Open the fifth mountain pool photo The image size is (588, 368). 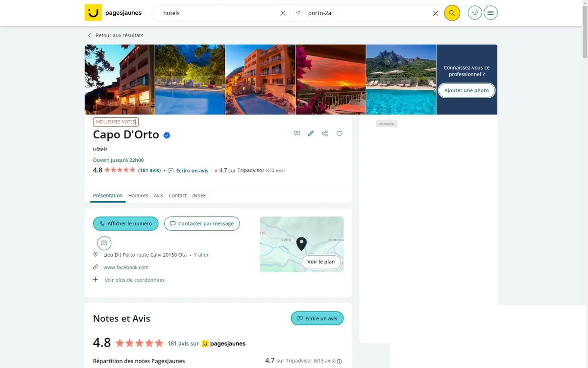point(401,79)
